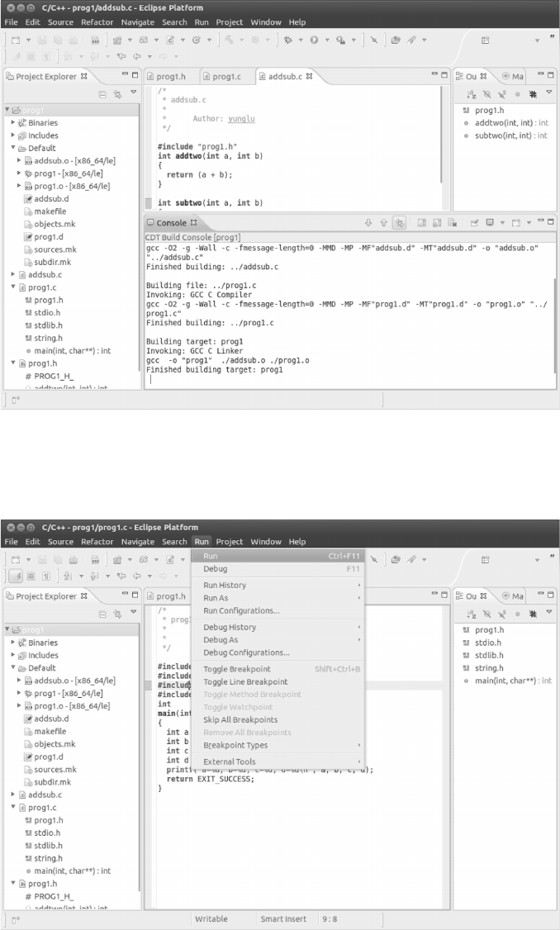Viewport: 560px width, 930px height.
Task: Collapse all in the top window Project Explorer
Action: [x=102, y=93]
